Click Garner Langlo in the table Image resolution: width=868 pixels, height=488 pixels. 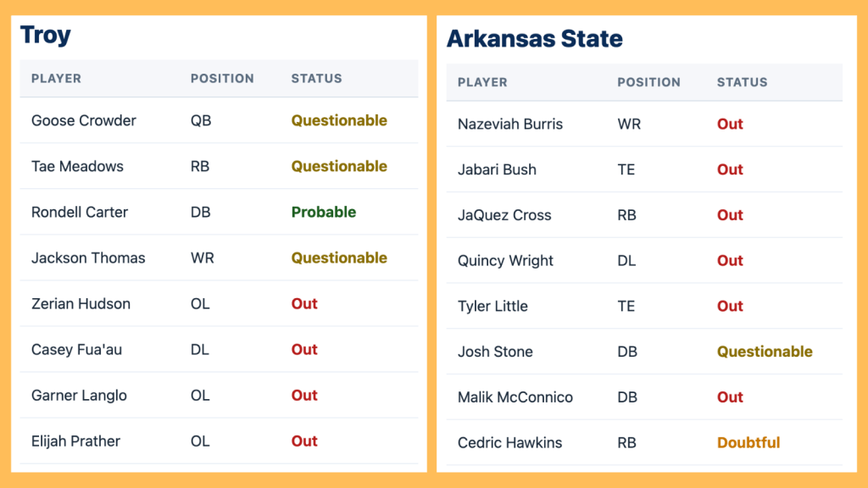tap(80, 395)
